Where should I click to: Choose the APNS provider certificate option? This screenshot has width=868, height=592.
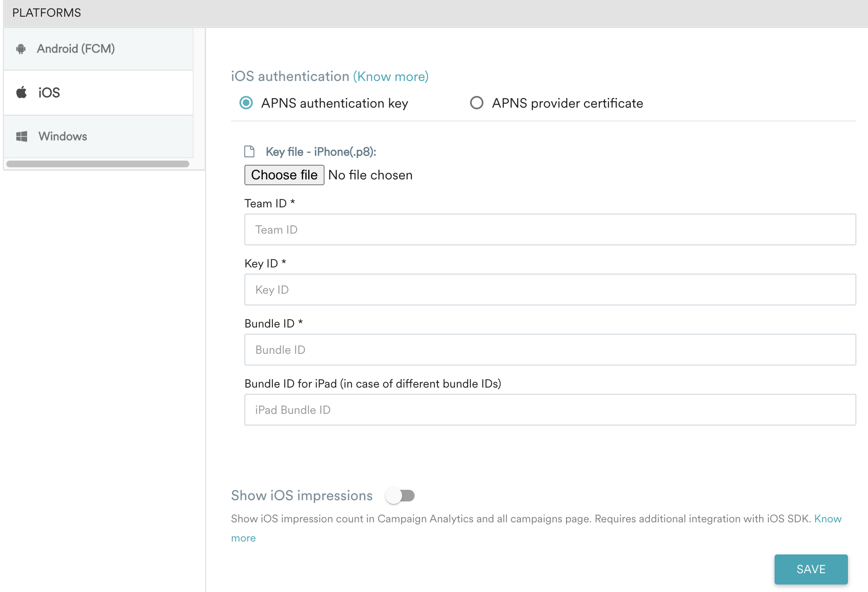(x=476, y=103)
